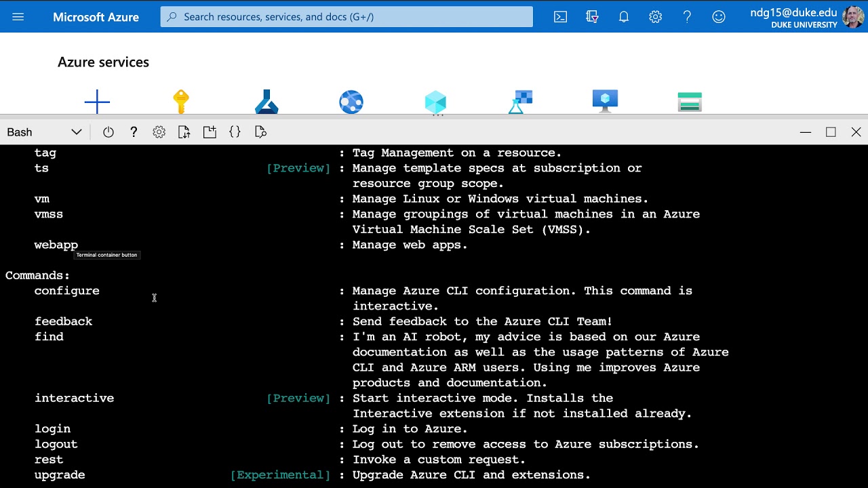Open the feedback smiley icon

(x=719, y=17)
